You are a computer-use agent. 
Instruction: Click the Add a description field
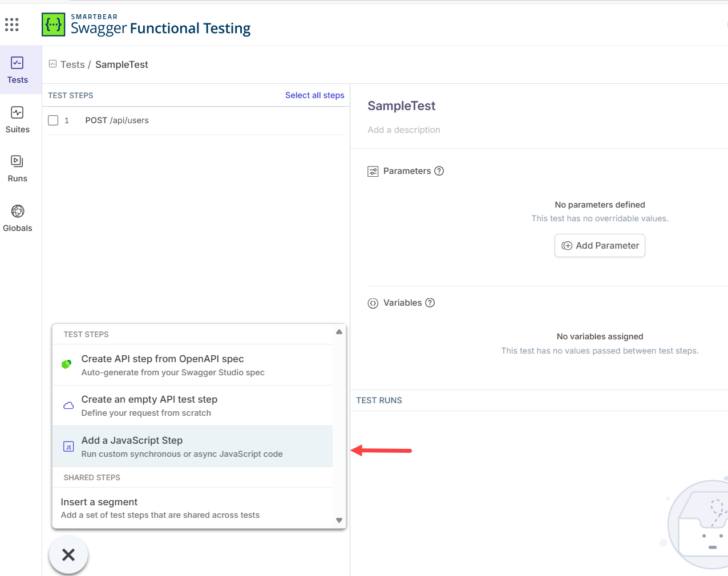click(404, 129)
